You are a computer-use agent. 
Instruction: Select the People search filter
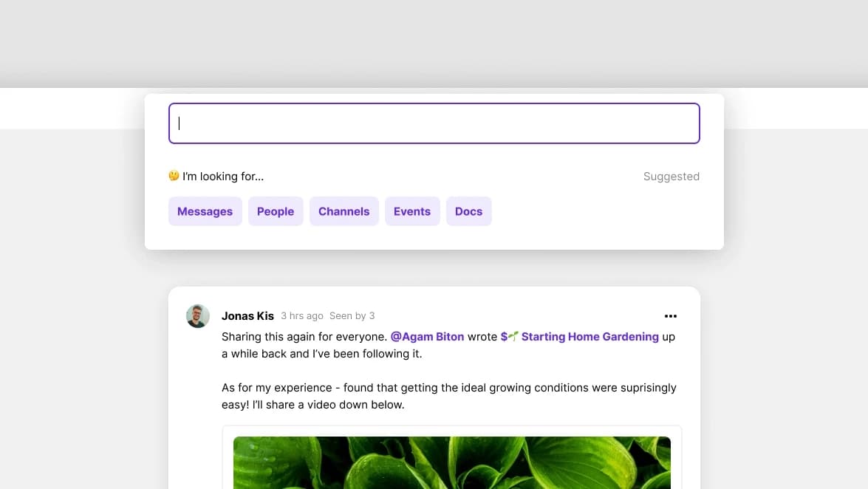(x=276, y=211)
